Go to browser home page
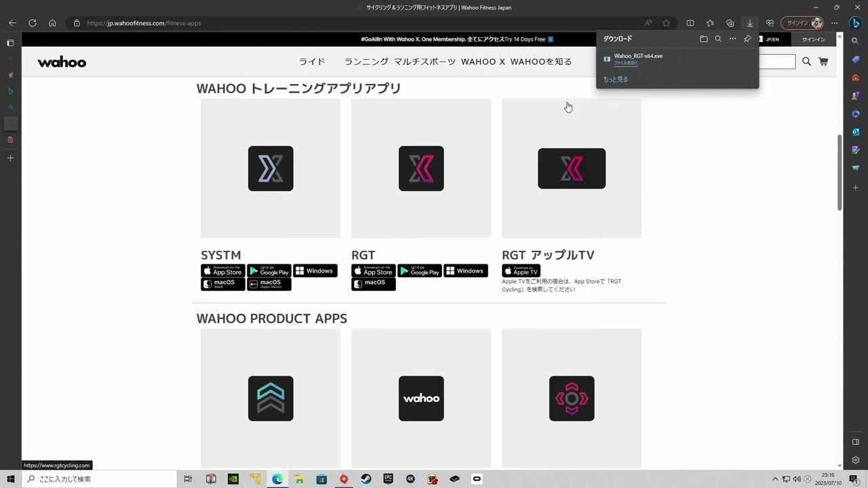Viewport: 868px width, 488px height. tap(52, 23)
